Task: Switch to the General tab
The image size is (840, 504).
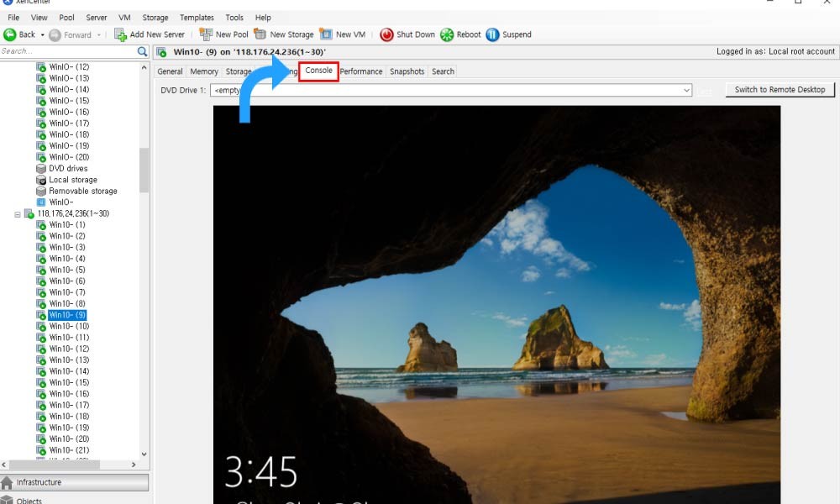Action: pyautogui.click(x=170, y=71)
